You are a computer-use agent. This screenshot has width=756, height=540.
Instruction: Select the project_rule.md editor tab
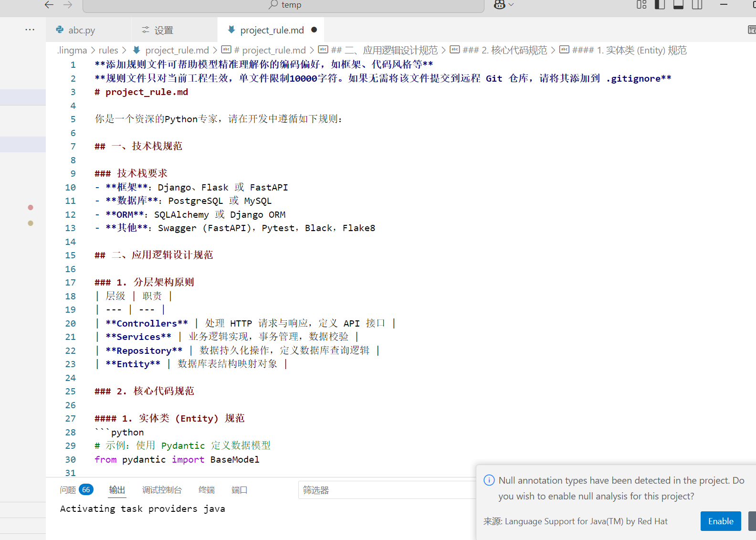(x=271, y=30)
